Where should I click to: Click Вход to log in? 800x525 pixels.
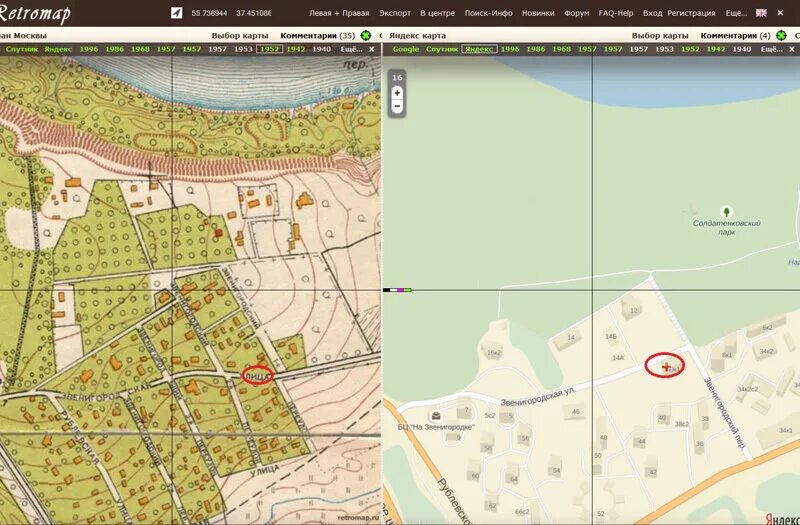pos(652,13)
